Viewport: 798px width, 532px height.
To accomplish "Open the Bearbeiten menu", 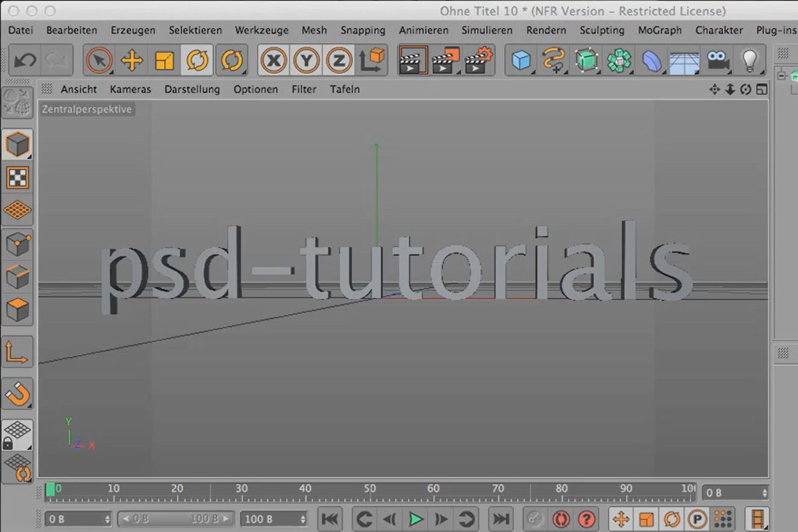I will pos(72,30).
